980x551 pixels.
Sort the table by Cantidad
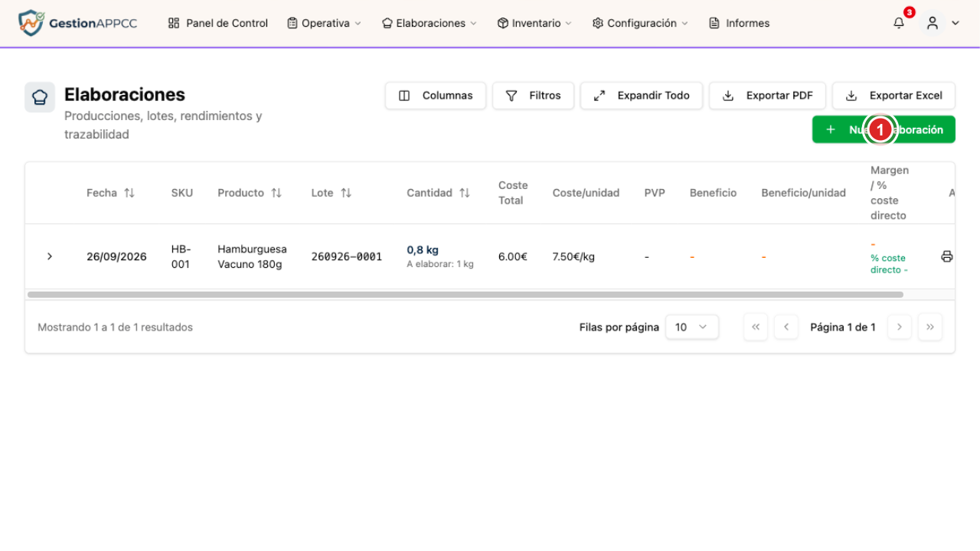tap(438, 193)
